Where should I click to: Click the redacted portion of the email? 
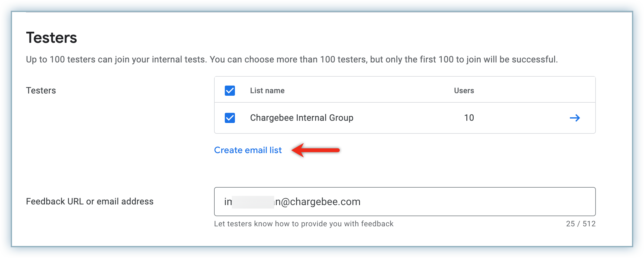(253, 202)
